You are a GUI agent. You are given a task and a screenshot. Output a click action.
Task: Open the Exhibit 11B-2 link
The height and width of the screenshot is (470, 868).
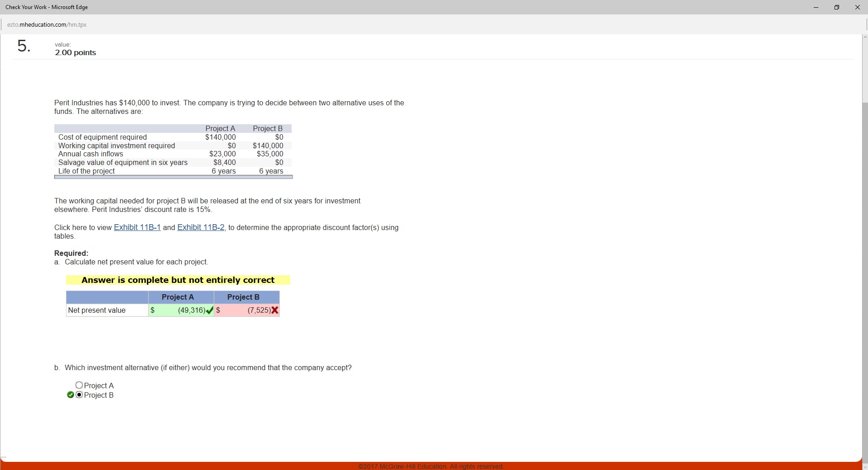pyautogui.click(x=201, y=227)
